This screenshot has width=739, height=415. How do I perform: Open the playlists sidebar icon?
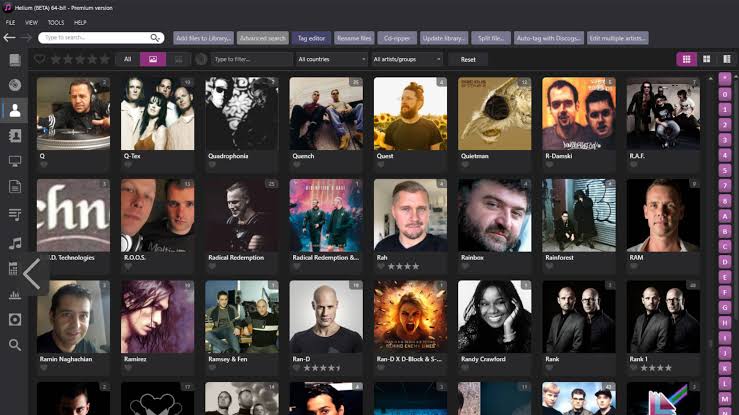pyautogui.click(x=15, y=215)
